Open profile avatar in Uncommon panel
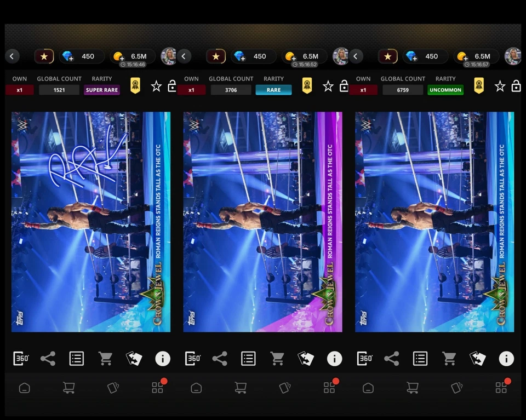Screen dimensions: 526x420 point(513,56)
